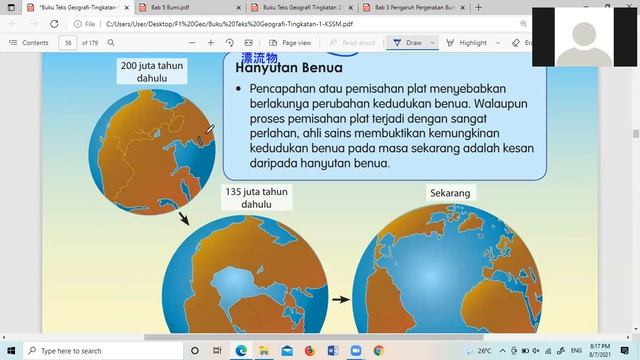Viewport: 640px width, 360px height.
Task: Open Google Chrome from the taskbar
Action: [379, 351]
